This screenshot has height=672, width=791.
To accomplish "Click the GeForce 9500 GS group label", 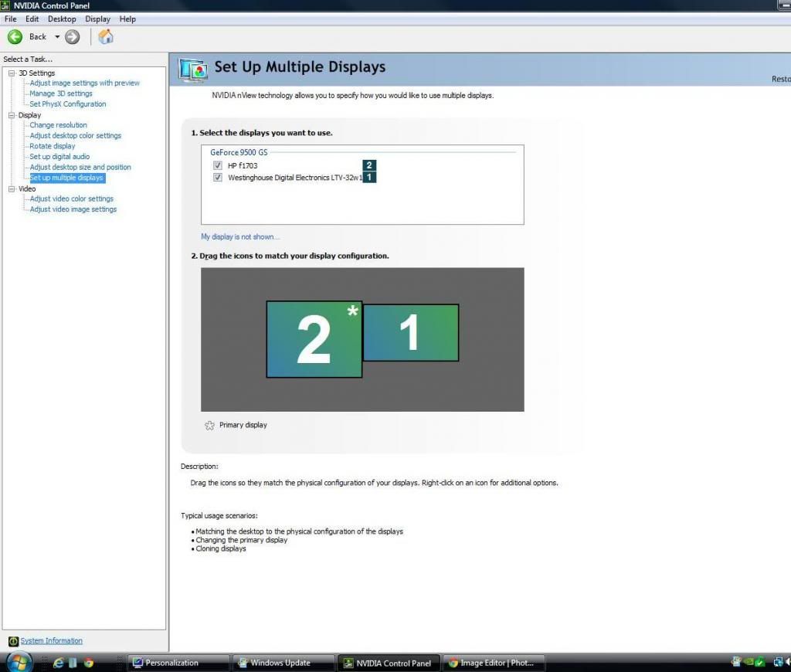I will (x=239, y=152).
